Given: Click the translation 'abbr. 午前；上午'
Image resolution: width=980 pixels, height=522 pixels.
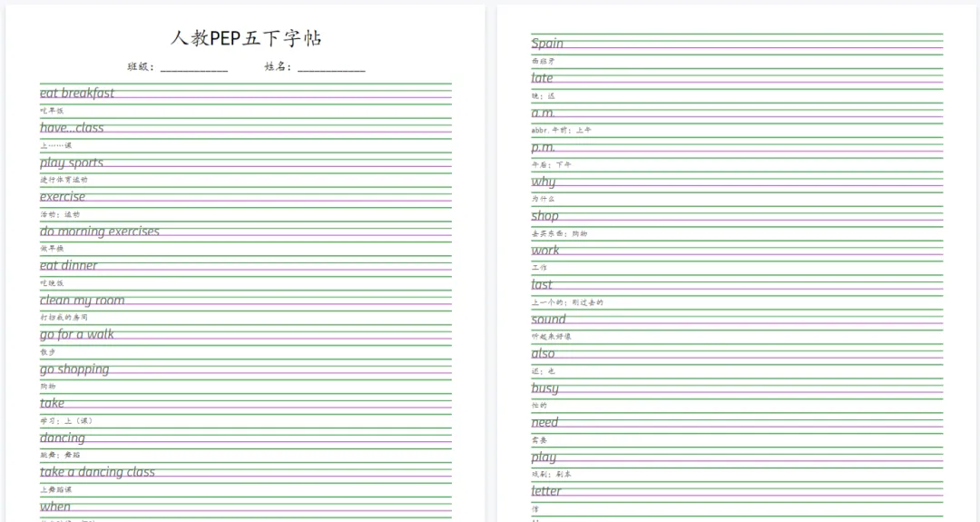Looking at the screenshot, I should click(x=561, y=130).
